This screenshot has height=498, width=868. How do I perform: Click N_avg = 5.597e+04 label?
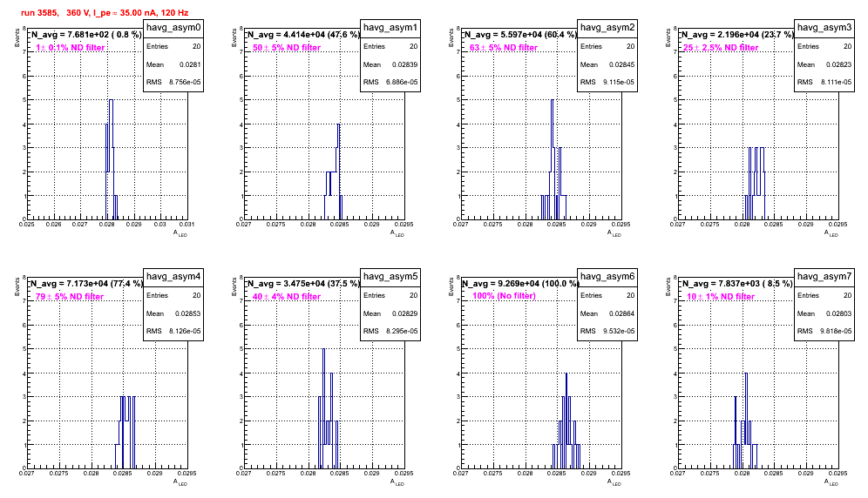point(520,35)
